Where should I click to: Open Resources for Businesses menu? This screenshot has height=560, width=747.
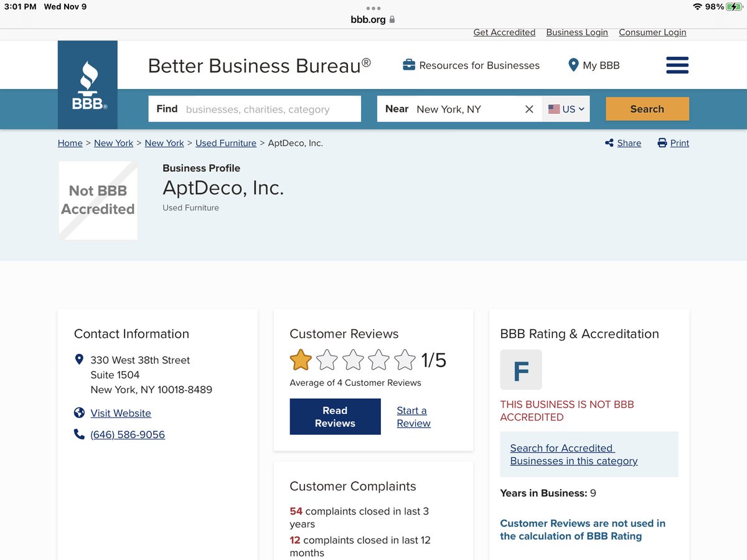point(471,65)
